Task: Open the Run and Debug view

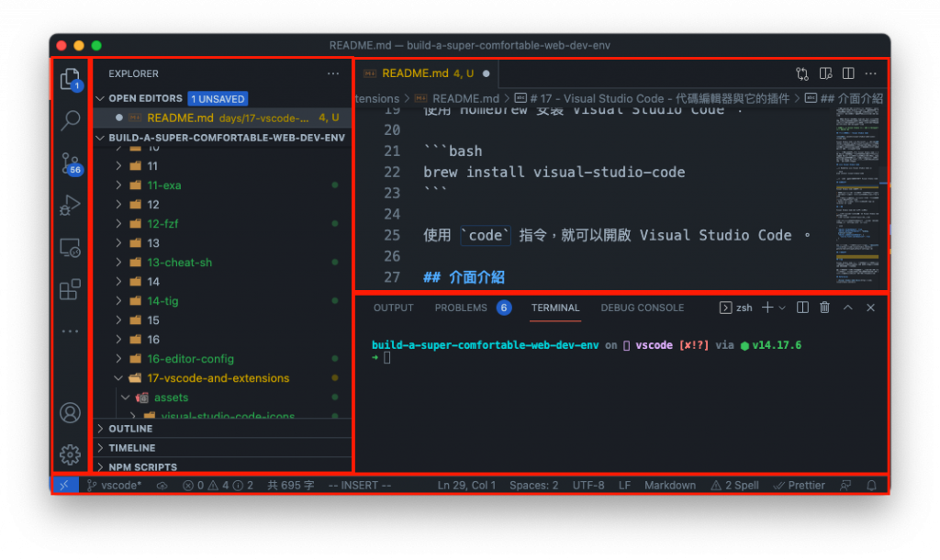Action: click(x=70, y=205)
